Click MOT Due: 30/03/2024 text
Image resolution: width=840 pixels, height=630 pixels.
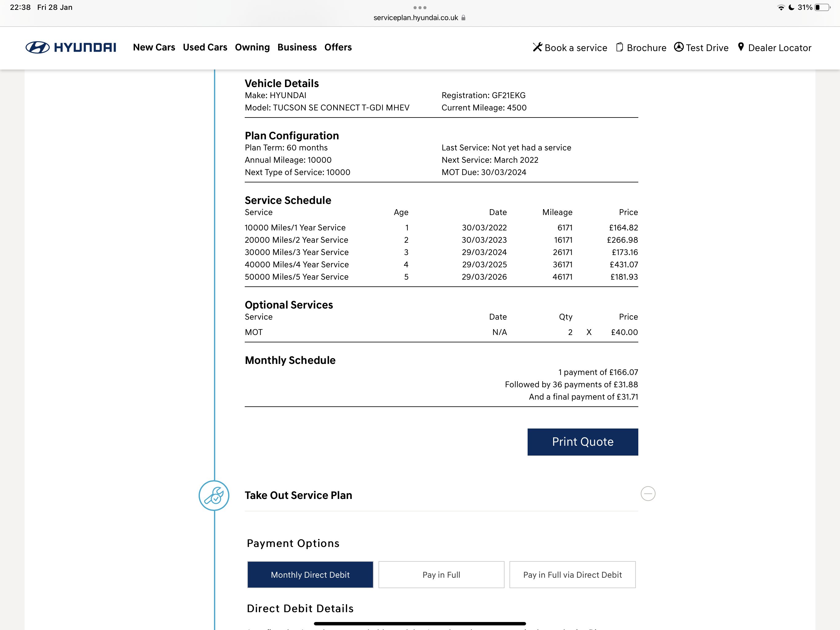pos(484,172)
